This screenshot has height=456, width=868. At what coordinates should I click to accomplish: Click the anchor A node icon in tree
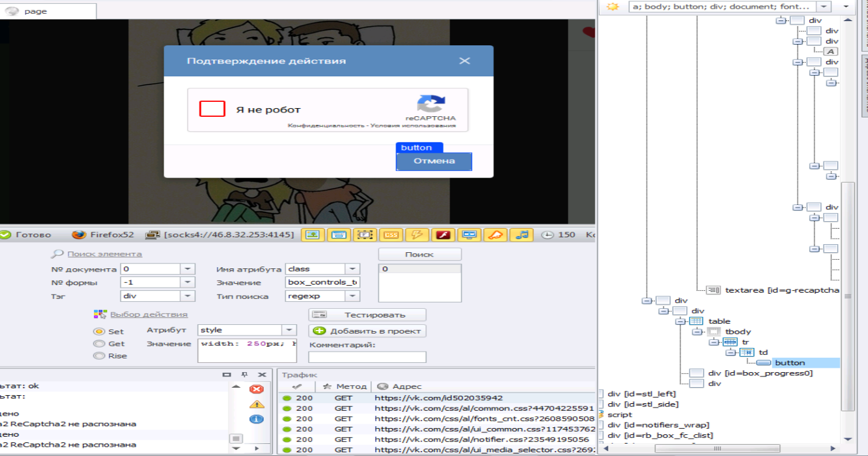point(831,52)
